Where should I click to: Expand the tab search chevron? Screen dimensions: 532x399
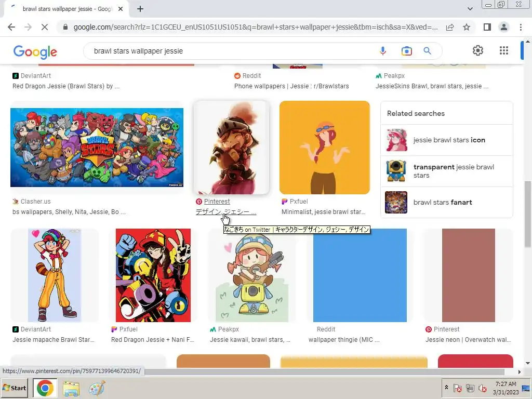click(470, 9)
